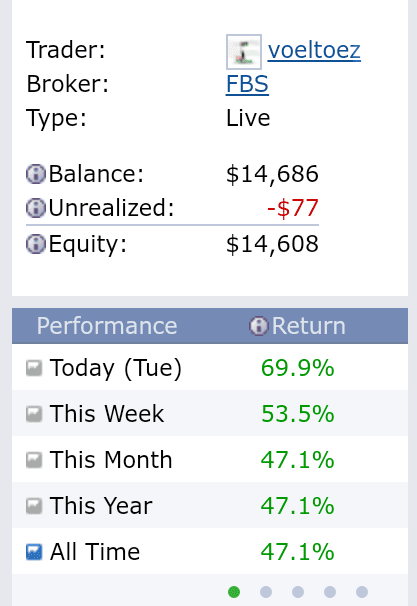Viewport: 417px width, 606px height.
Task: Switch to fourth pagination dot
Action: tap(330, 592)
